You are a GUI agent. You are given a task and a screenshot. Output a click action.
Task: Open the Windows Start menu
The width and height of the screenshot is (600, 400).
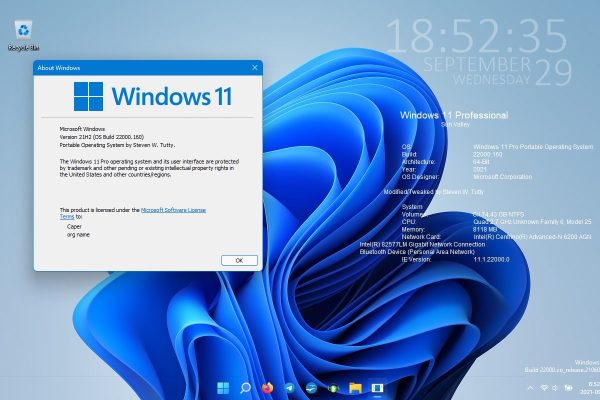click(x=223, y=388)
